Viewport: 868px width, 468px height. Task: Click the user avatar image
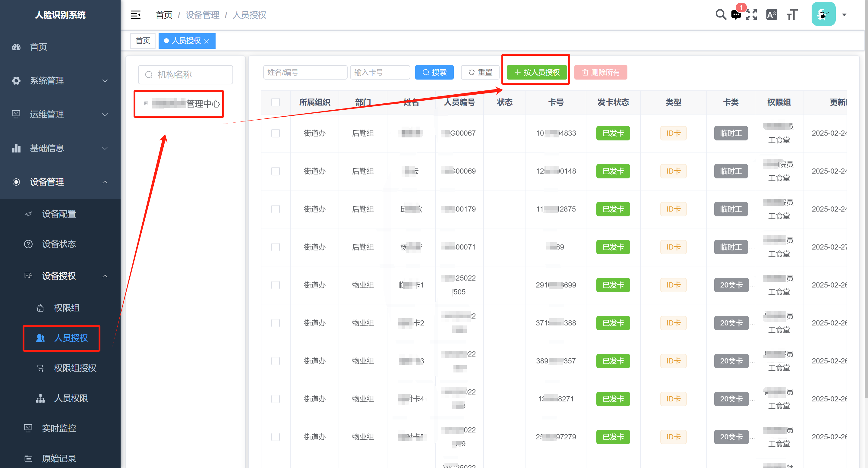[823, 14]
